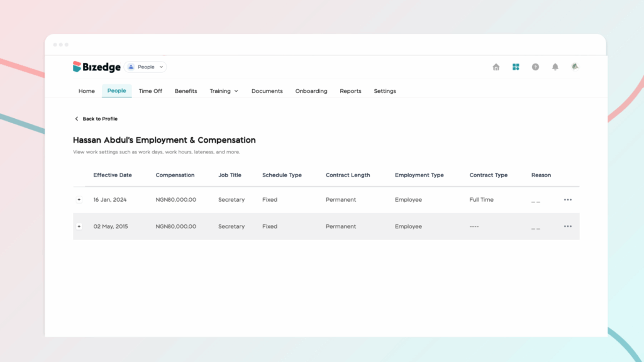Expand the 02 May, 2015 row
Viewport: 644px width, 362px height.
[x=79, y=226]
